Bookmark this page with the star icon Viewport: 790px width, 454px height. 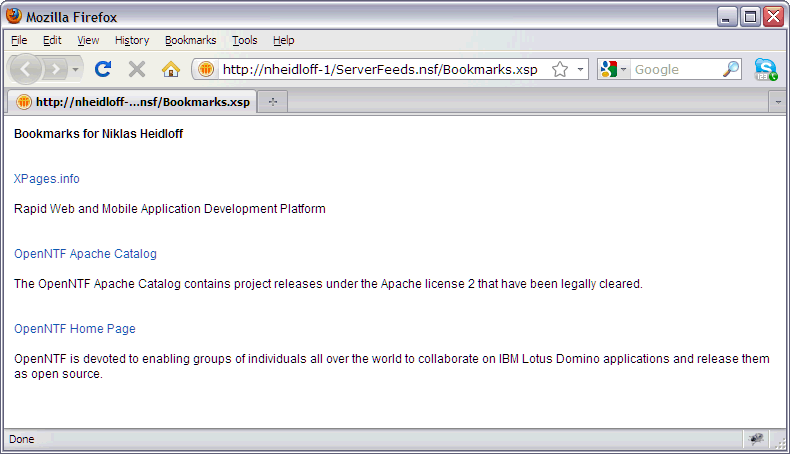pyautogui.click(x=560, y=69)
